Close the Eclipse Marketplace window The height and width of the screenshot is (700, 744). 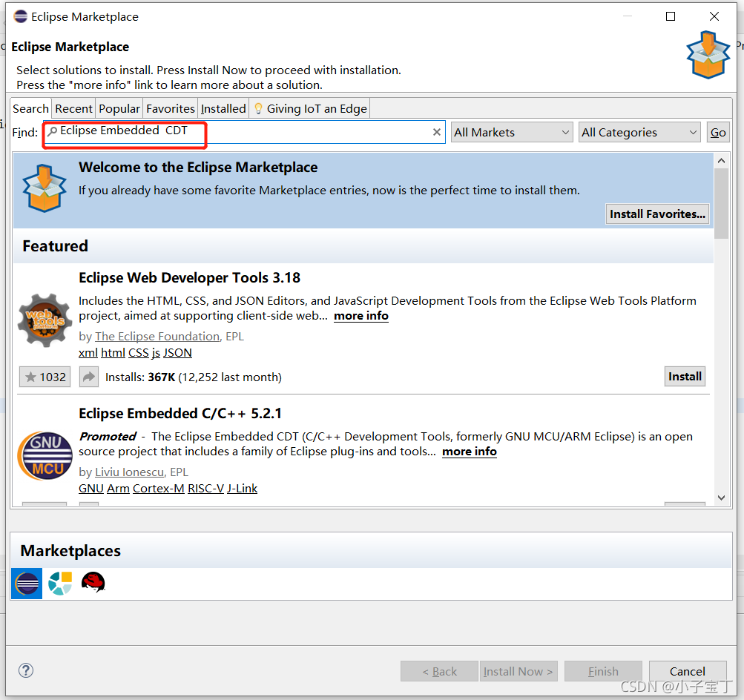coord(714,16)
